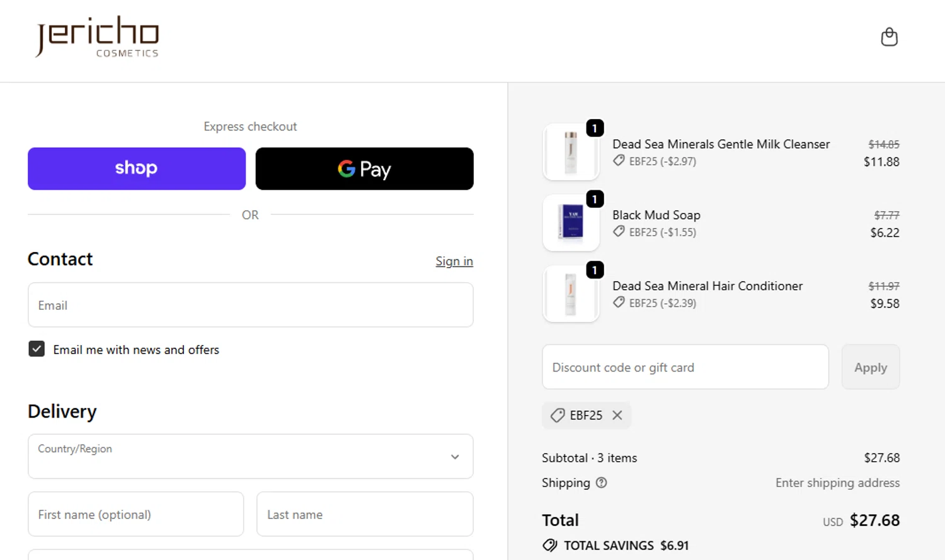Click the EBF25 (-$2.39) discount text
This screenshot has width=945, height=560.
tap(663, 303)
